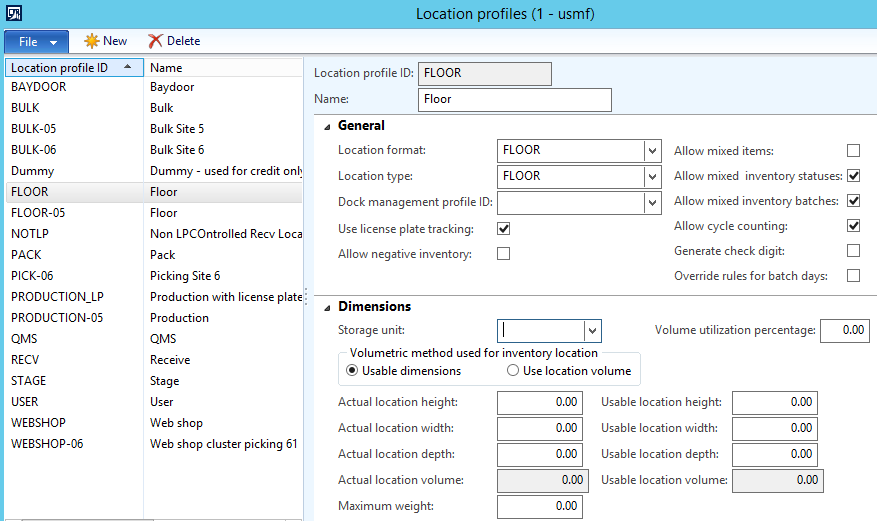The height and width of the screenshot is (521, 877).
Task: Open the Location format dropdown
Action: point(652,151)
